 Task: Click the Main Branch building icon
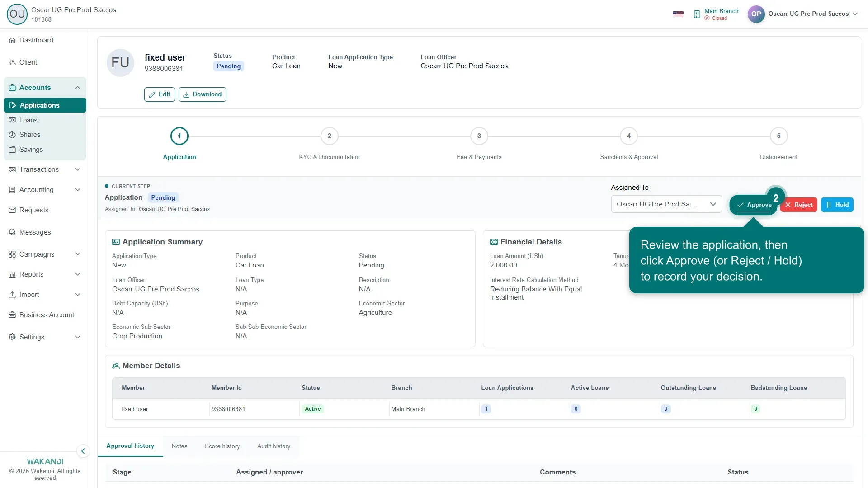tap(697, 14)
